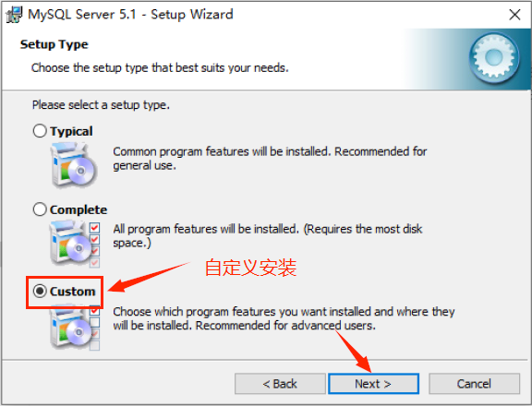Click the Setup Type heading
Image resolution: width=532 pixels, height=406 pixels.
click(54, 44)
